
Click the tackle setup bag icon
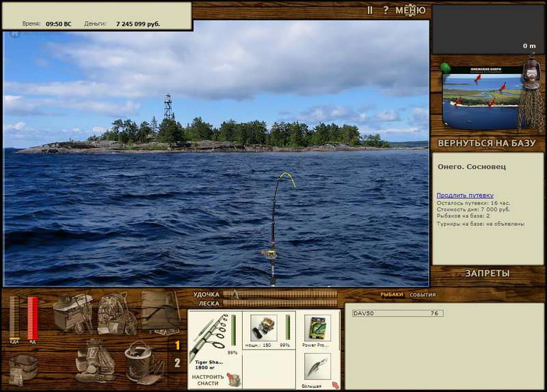tap(234, 380)
